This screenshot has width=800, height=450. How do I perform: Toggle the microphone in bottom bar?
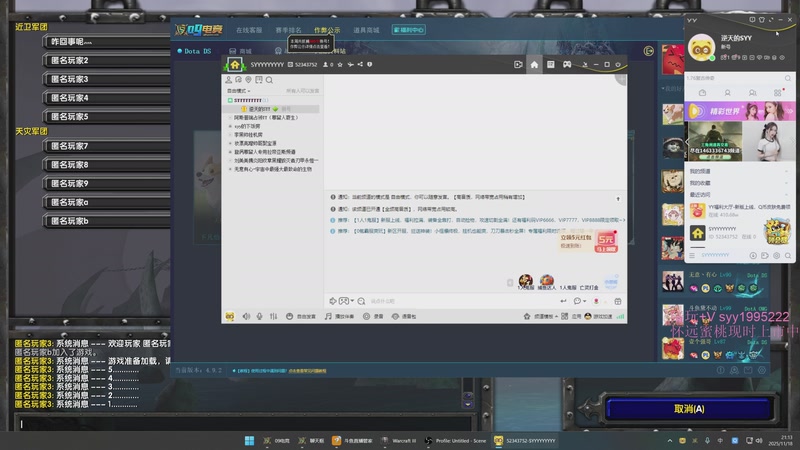(x=259, y=316)
